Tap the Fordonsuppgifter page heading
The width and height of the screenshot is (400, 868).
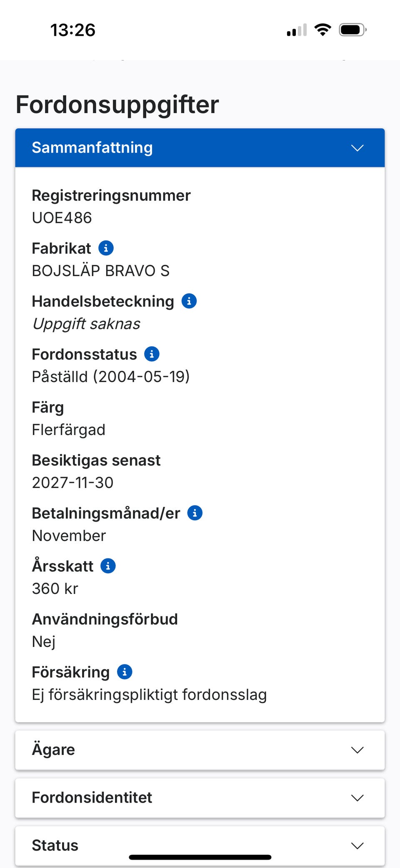tap(117, 104)
